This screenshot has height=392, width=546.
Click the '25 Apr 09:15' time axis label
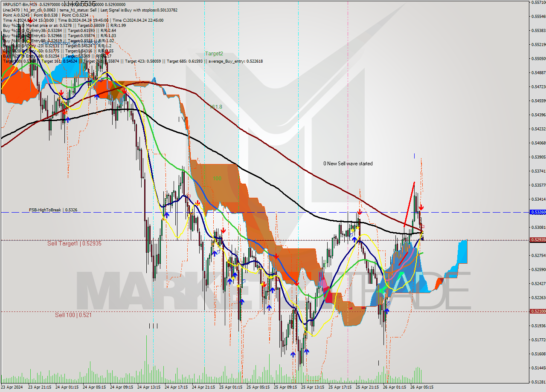click(x=286, y=388)
